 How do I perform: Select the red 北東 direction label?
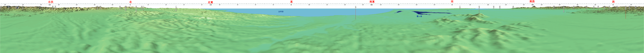(210, 2)
